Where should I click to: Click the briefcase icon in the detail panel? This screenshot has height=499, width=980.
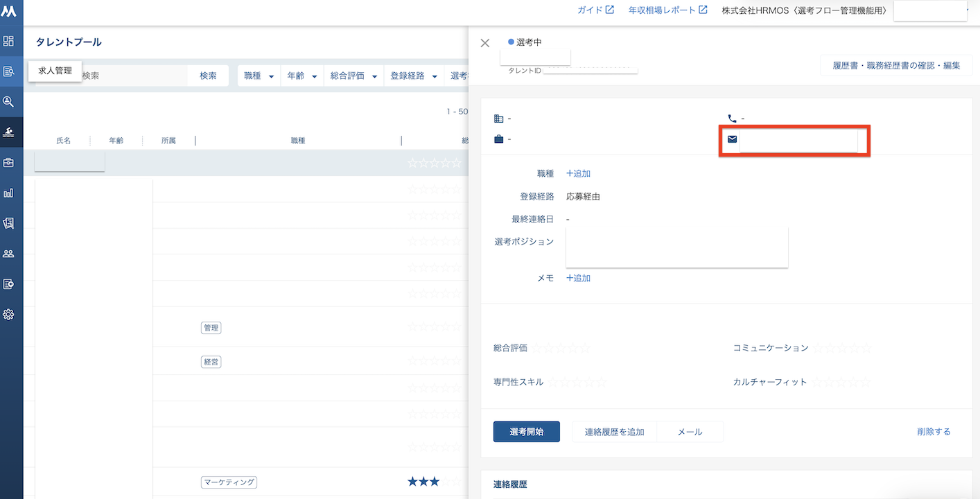point(498,139)
